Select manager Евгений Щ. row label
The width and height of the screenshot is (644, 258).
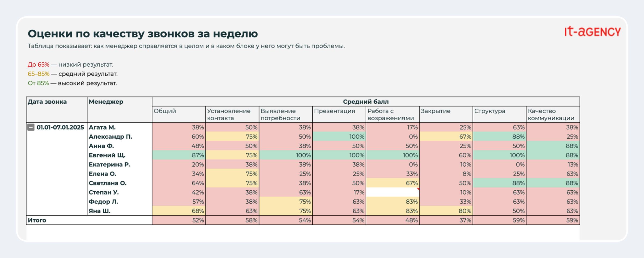point(107,155)
